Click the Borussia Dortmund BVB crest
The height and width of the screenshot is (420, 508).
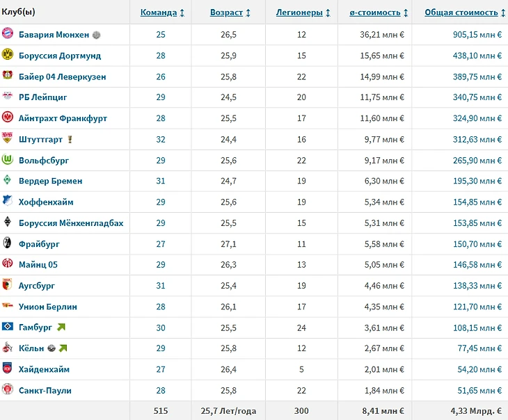(7, 54)
